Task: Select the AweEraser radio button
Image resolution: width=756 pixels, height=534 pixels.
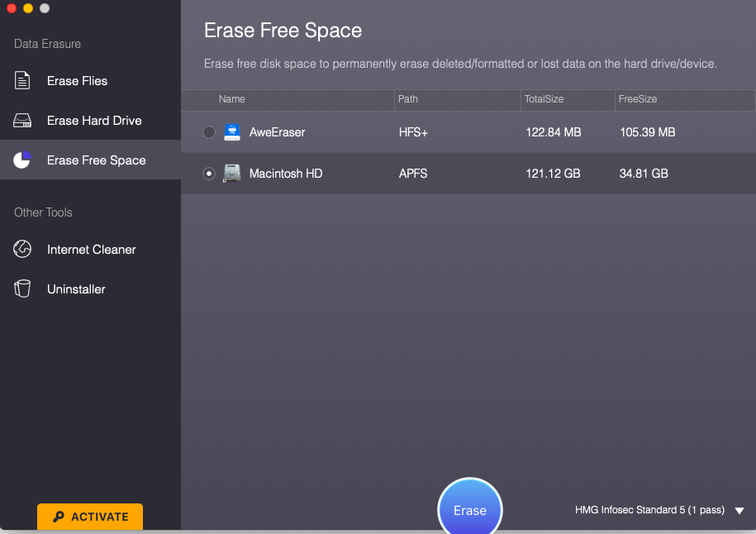Action: (x=209, y=132)
